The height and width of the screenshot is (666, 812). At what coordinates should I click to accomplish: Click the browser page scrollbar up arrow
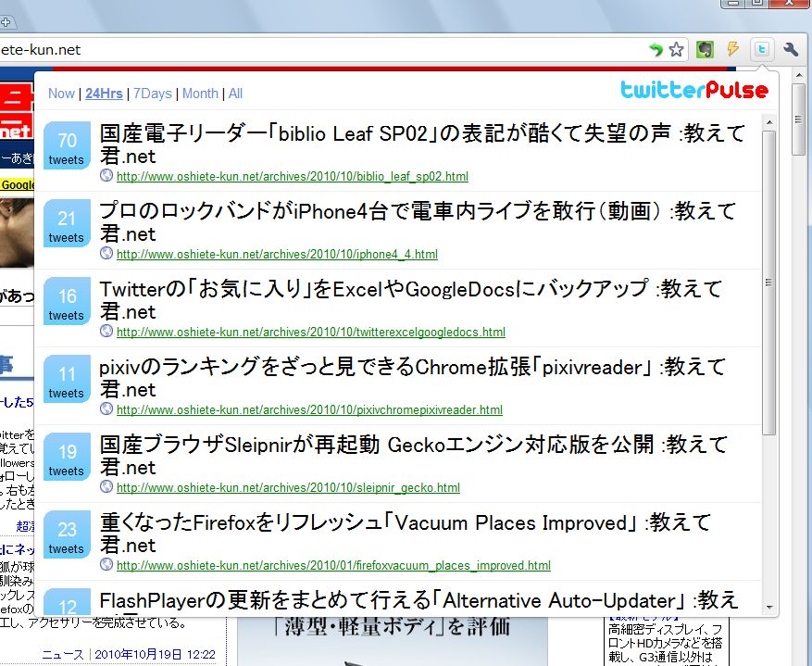798,77
